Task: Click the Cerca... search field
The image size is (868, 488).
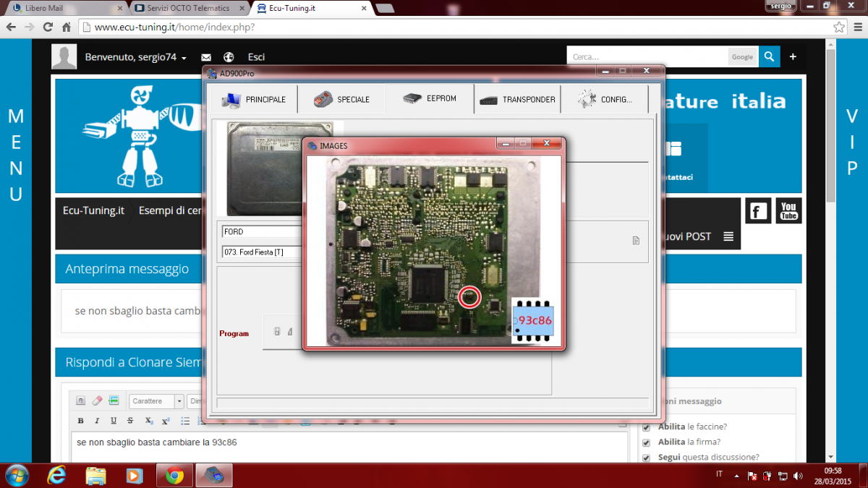Action: click(x=647, y=56)
